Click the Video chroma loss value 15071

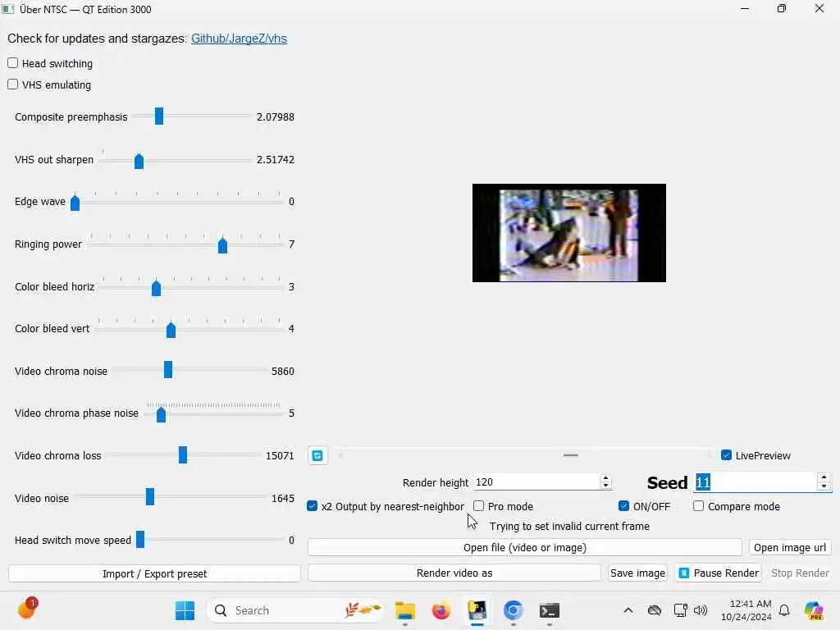(x=280, y=455)
